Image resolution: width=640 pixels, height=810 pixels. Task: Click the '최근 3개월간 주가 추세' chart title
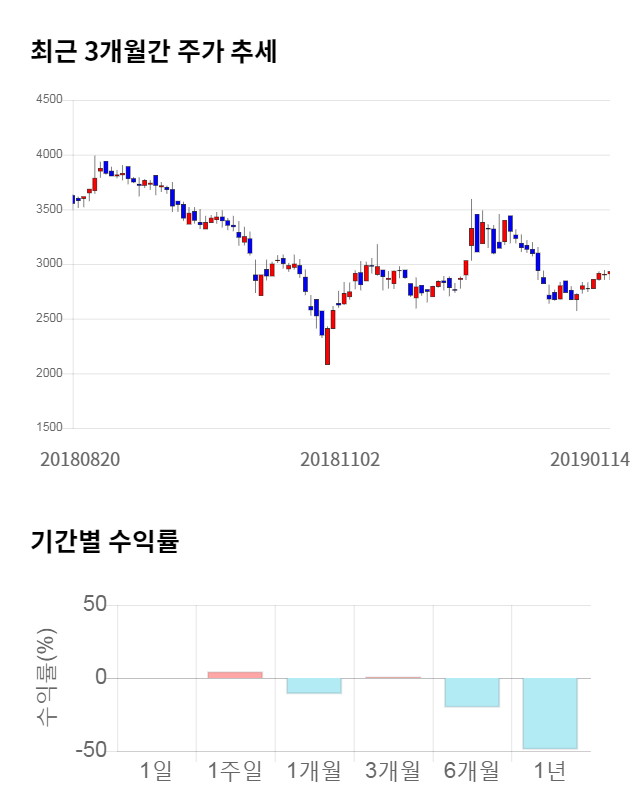154,51
